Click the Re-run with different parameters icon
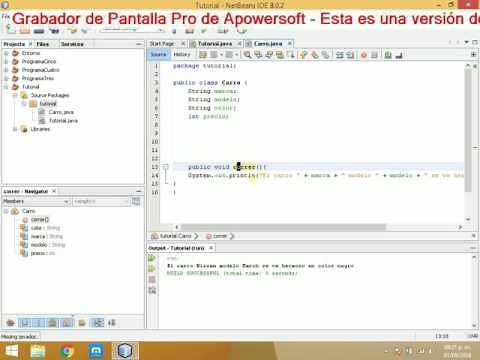Image resolution: width=480 pixels, height=360 pixels. click(152, 268)
